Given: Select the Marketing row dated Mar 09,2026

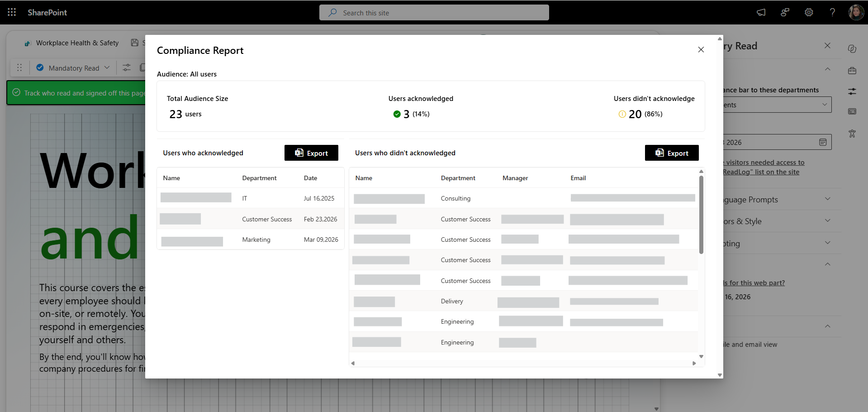Looking at the screenshot, I should 251,240.
